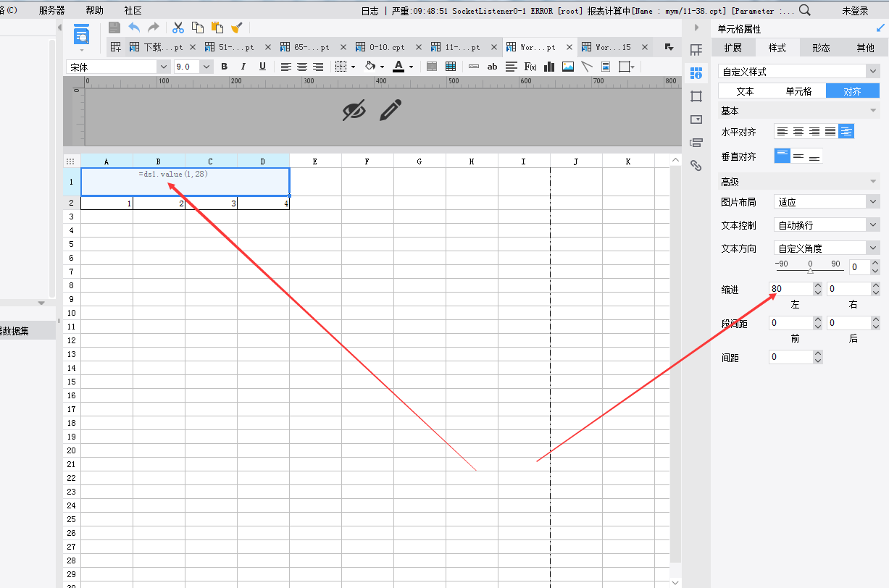Switch to 其他 tab

pos(865,48)
